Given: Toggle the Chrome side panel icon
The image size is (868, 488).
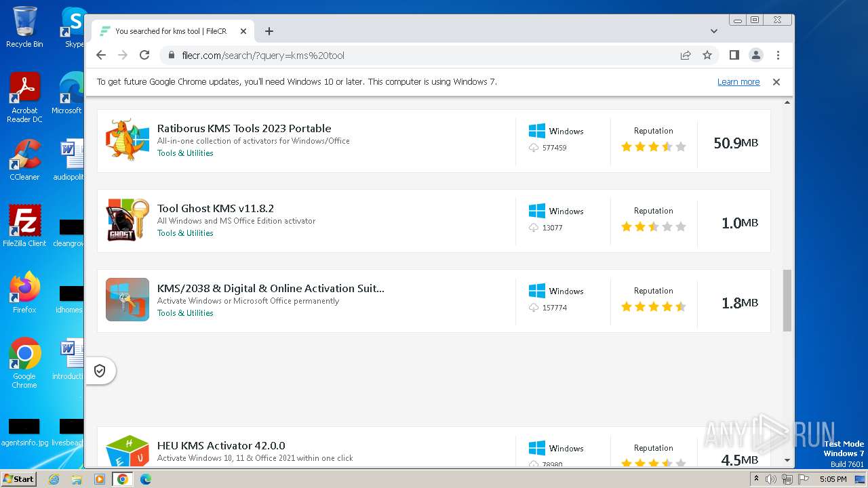Looking at the screenshot, I should [734, 56].
